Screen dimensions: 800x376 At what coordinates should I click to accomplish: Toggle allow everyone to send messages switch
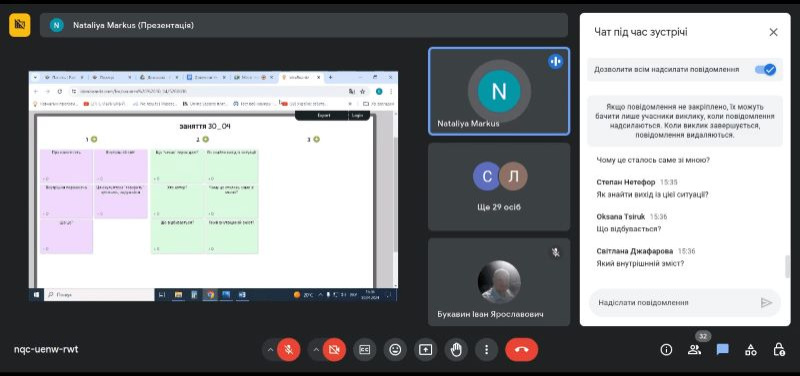[765, 69]
